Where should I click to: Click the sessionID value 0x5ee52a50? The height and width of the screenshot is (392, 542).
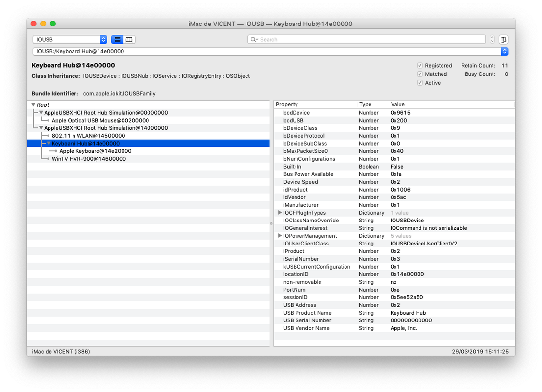coord(407,297)
